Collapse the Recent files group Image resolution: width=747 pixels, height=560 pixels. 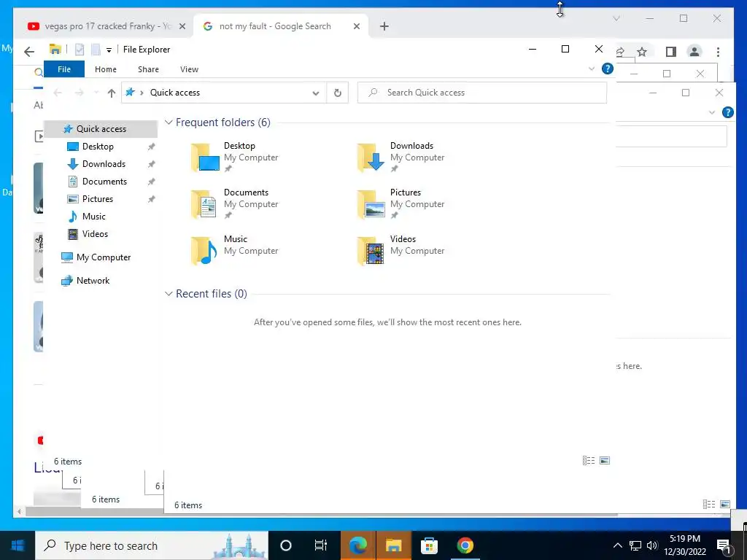click(169, 294)
